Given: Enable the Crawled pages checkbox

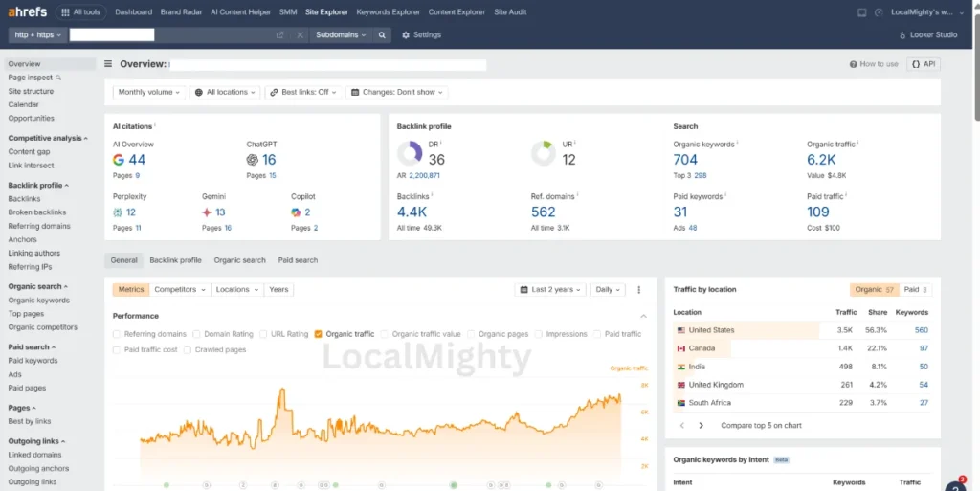Looking at the screenshot, I should pos(187,349).
